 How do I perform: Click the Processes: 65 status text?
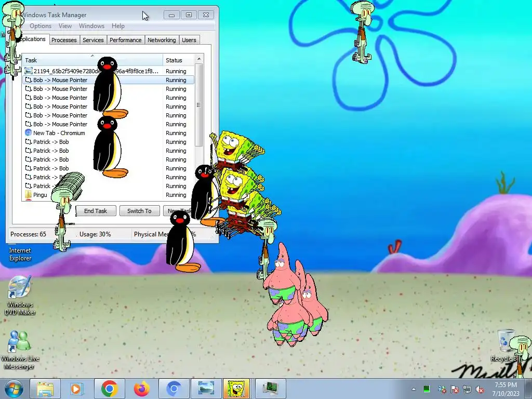(28, 234)
